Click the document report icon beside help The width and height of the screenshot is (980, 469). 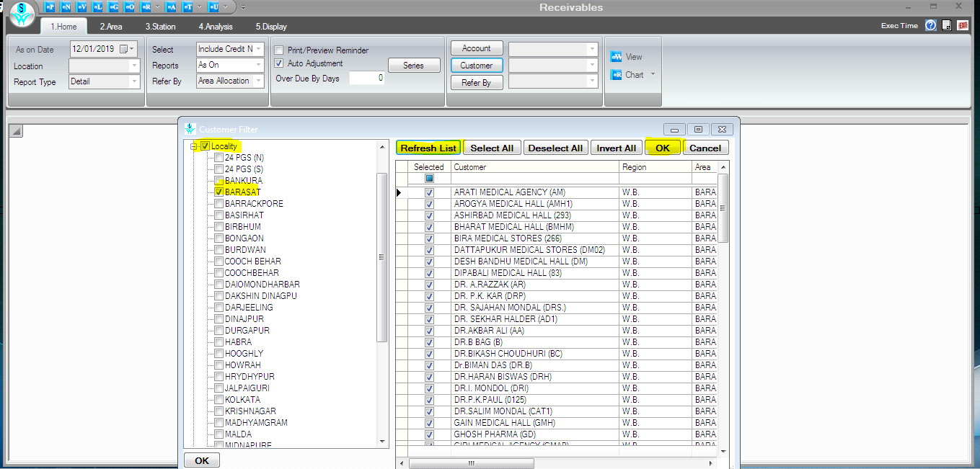tap(947, 25)
